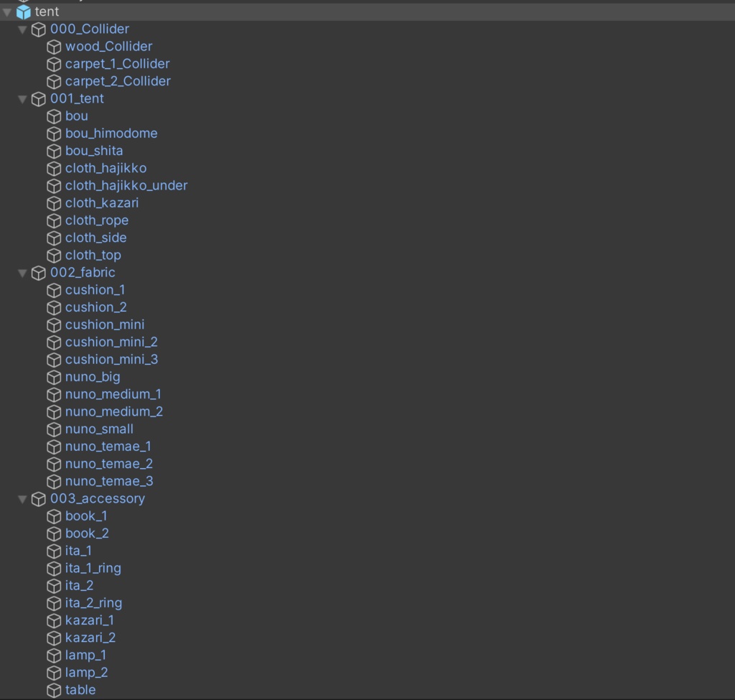Select the nuno_small object
The image size is (735, 700).
99,429
